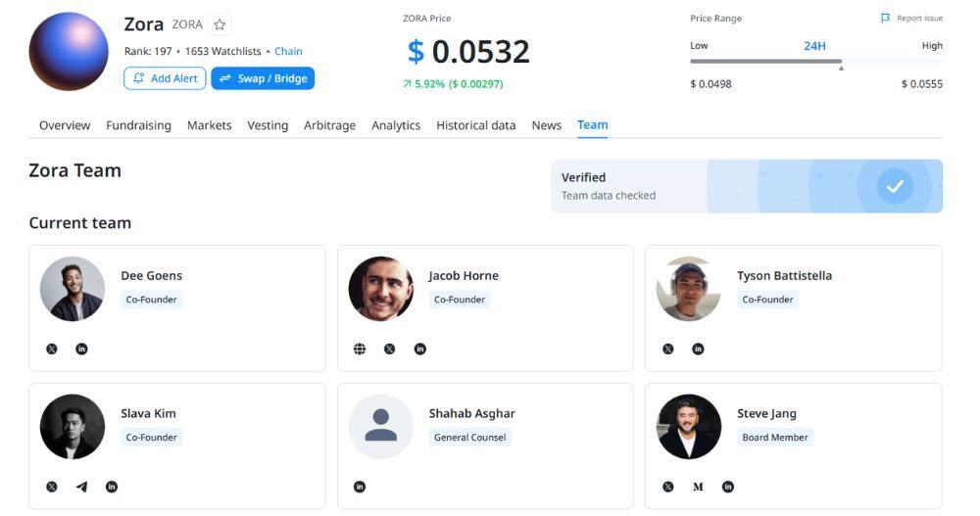Open Slava Kim's Telegram icon
The width and height of the screenshot is (980, 516).
point(81,487)
